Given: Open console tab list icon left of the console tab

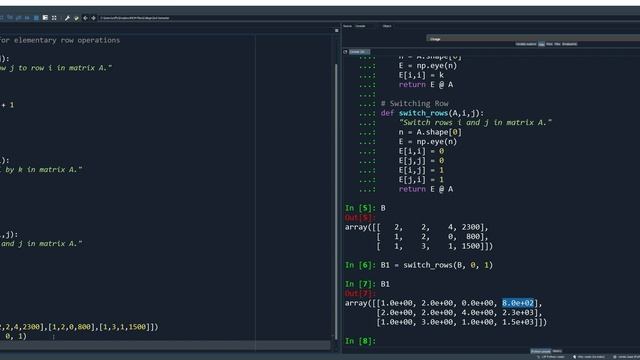Looking at the screenshot, I should pyautogui.click(x=345, y=52).
